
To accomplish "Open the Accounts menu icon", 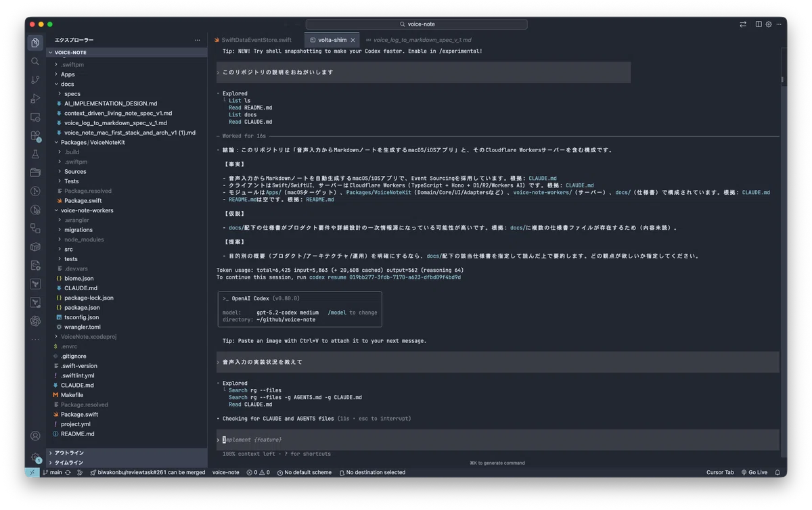I will (35, 436).
